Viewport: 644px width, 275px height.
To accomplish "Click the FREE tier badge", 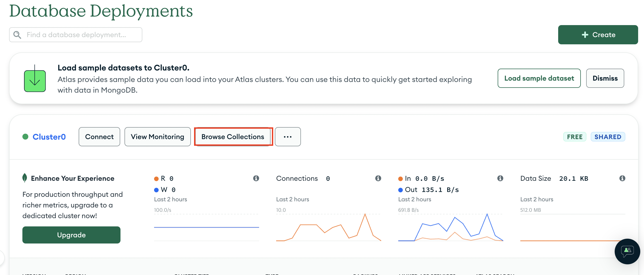I will click(x=575, y=137).
